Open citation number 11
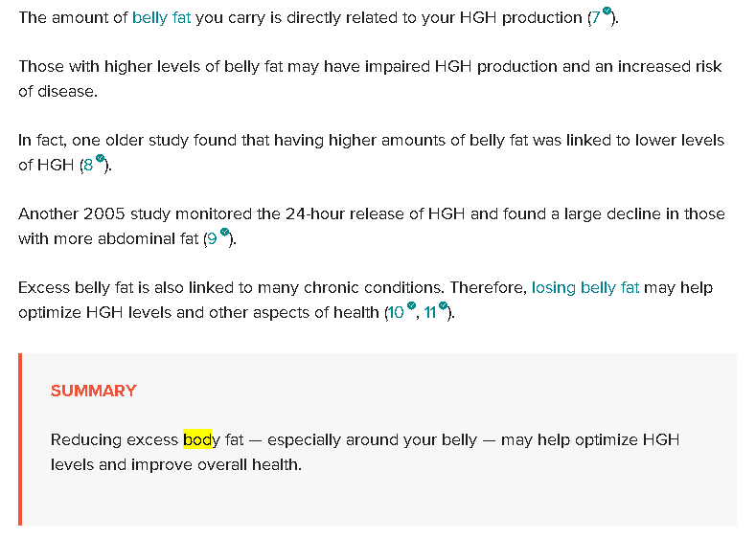756x538 pixels. 430,313
